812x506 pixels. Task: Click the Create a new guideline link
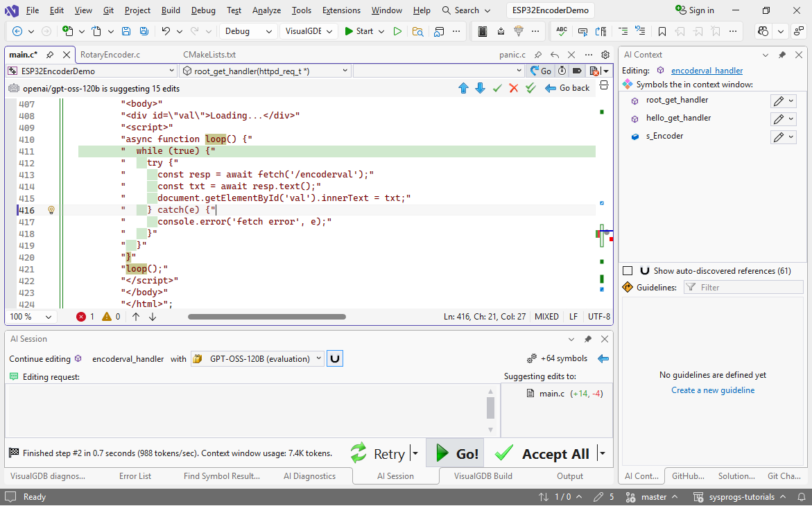713,390
